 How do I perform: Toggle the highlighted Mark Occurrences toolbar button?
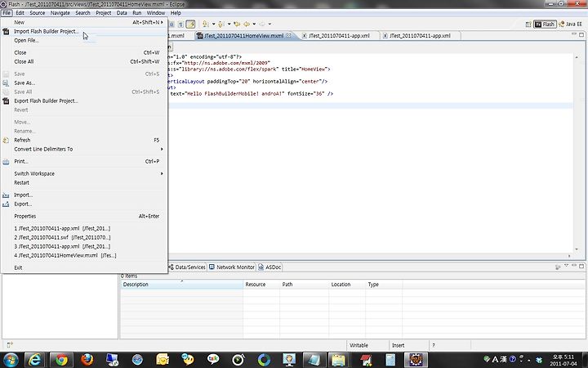pos(190,24)
